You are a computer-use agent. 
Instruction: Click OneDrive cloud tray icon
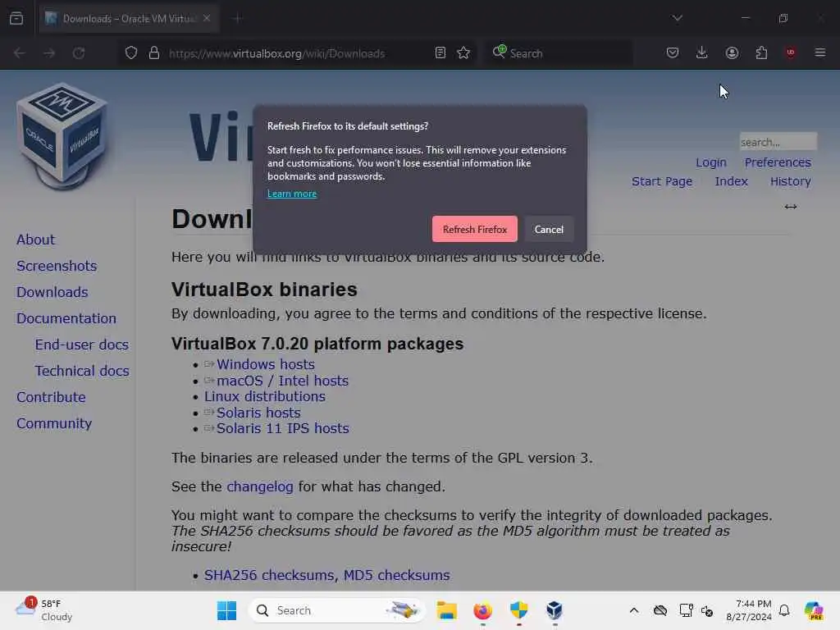pyautogui.click(x=660, y=610)
